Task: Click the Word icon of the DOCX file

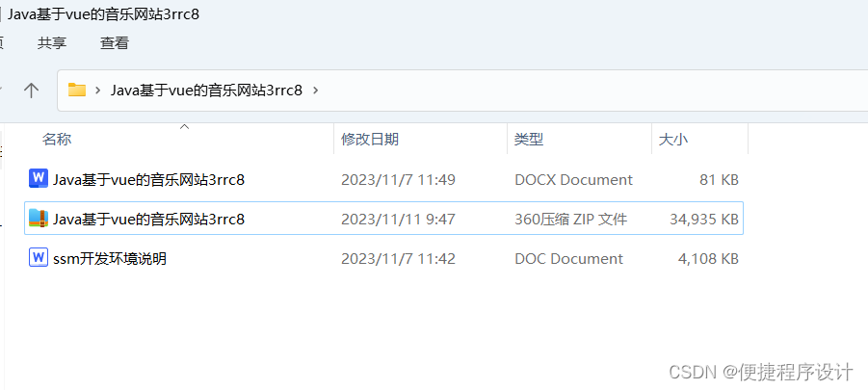Action: click(39, 179)
